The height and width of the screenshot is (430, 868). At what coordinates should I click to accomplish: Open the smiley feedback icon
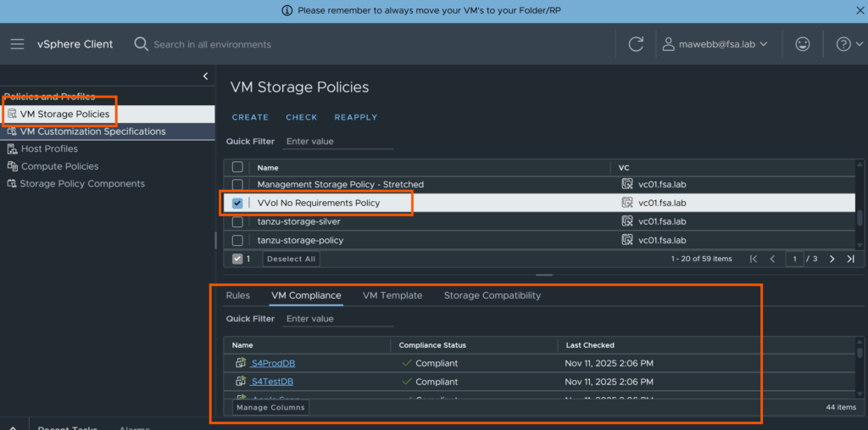[x=802, y=44]
